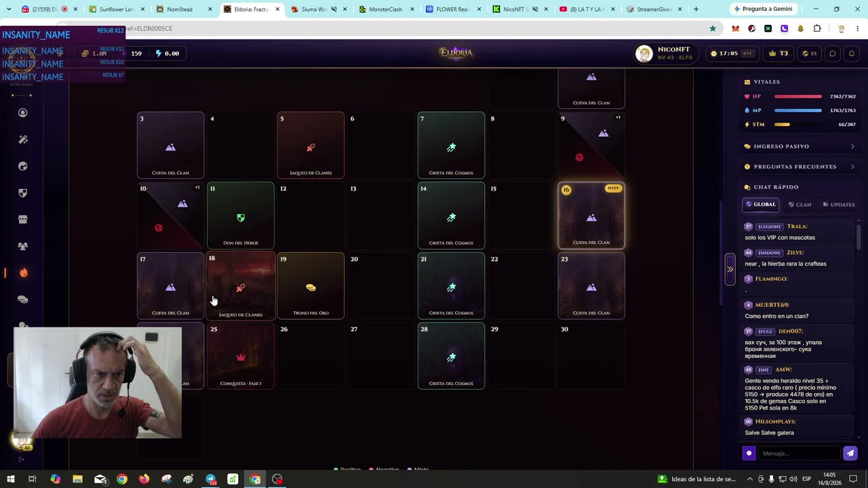This screenshot has height=488, width=868.
Task: Open the group members sidebar icon
Action: pos(23,246)
